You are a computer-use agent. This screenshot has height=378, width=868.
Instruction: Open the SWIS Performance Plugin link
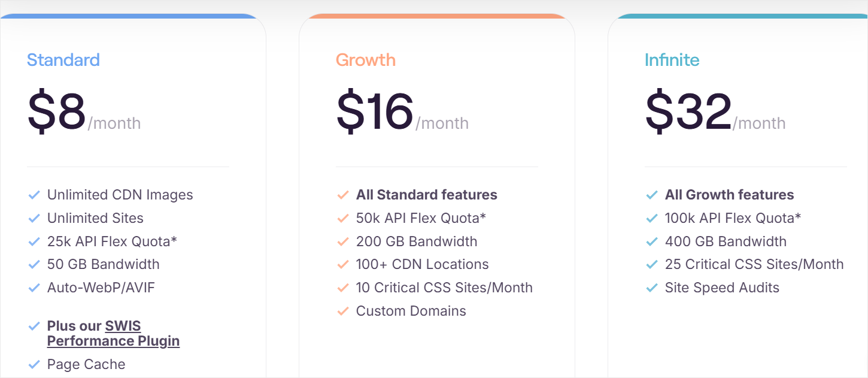pos(113,334)
